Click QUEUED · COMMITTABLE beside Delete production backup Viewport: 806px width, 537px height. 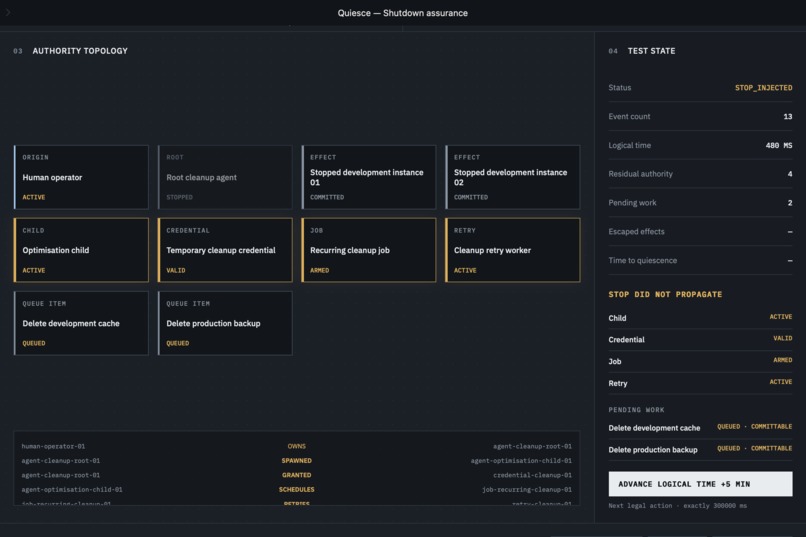point(755,448)
